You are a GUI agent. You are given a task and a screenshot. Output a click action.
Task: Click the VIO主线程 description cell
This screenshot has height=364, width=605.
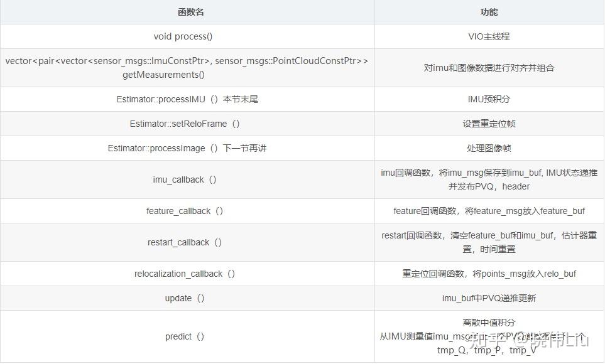(488, 36)
